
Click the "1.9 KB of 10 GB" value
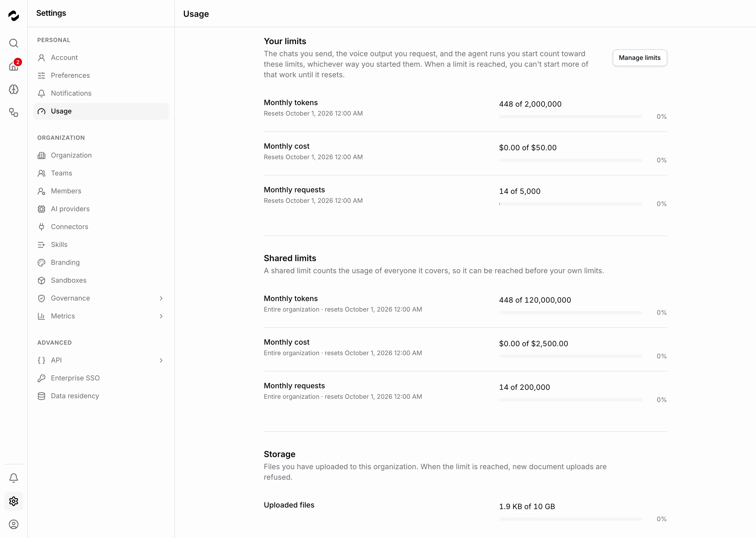527,506
